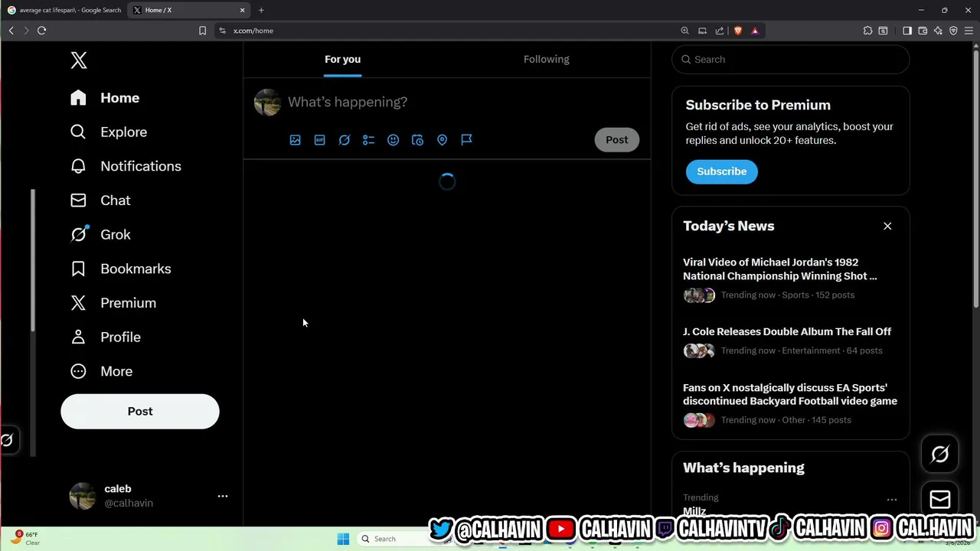This screenshot has width=980, height=551.
Task: Open the Windows Start menu
Action: coord(343,539)
